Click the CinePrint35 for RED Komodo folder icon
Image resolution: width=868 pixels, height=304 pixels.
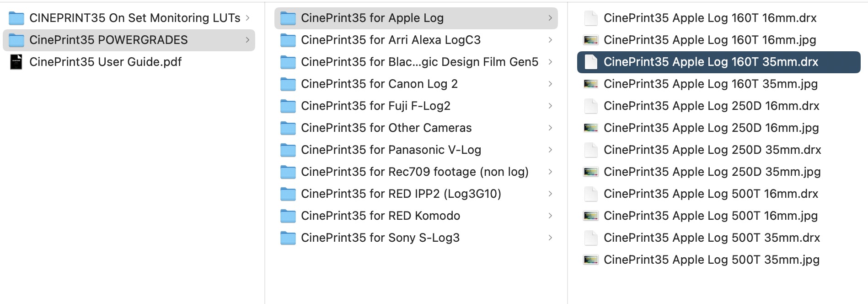[288, 216]
